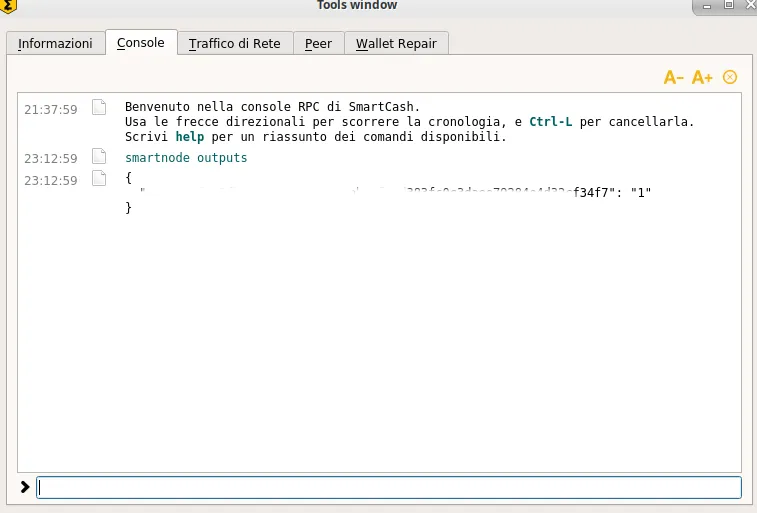Decrease console font size with A-
Screen dimensions: 757x513
673,77
